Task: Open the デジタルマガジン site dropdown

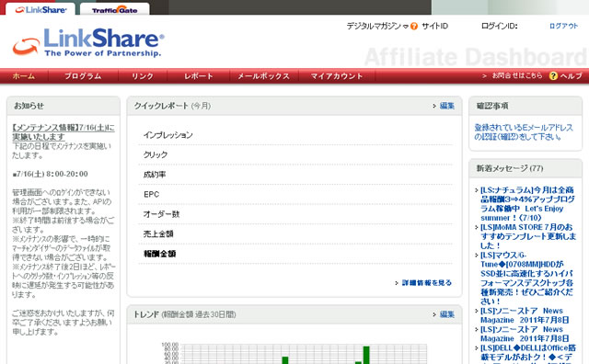Action: click(377, 26)
